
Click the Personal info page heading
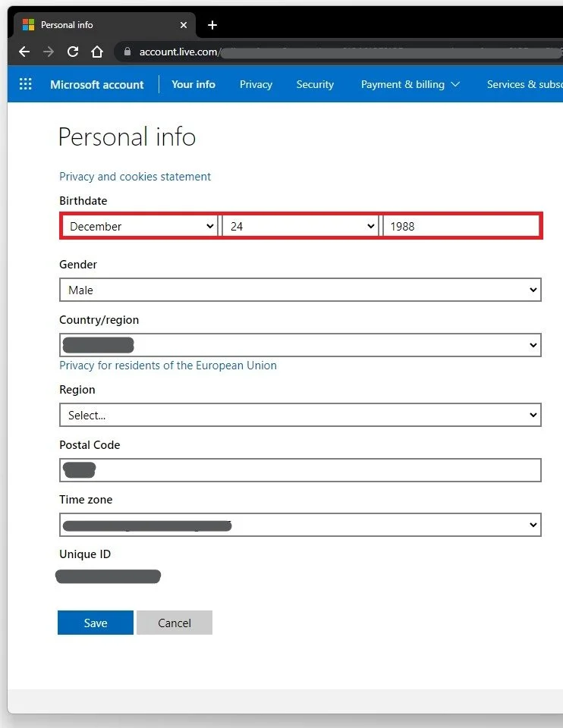127,137
